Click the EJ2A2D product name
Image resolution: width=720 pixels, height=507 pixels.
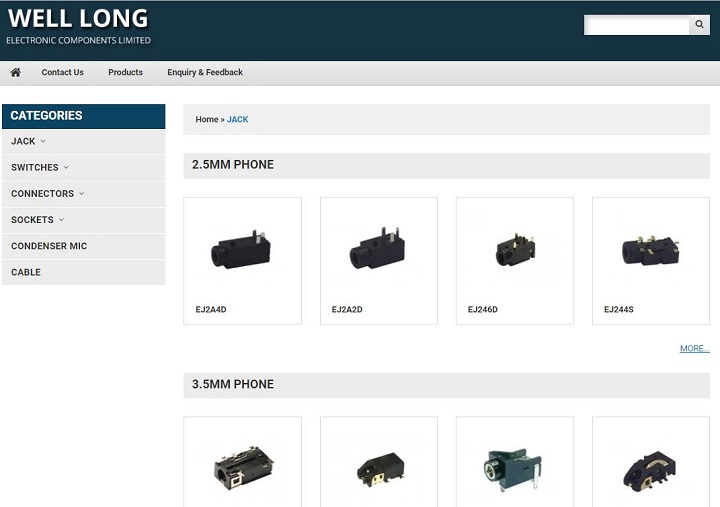(x=347, y=310)
